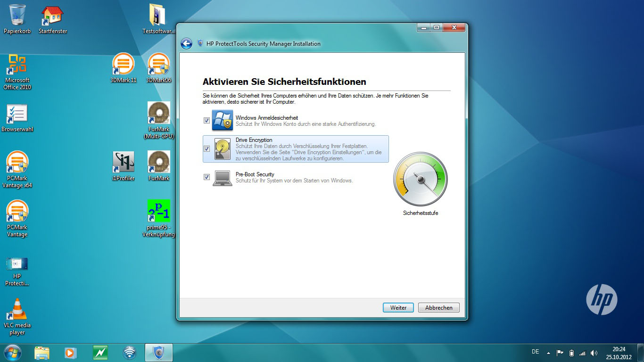Click the wireless manager taskbar icon
644x362 pixels.
click(x=129, y=353)
